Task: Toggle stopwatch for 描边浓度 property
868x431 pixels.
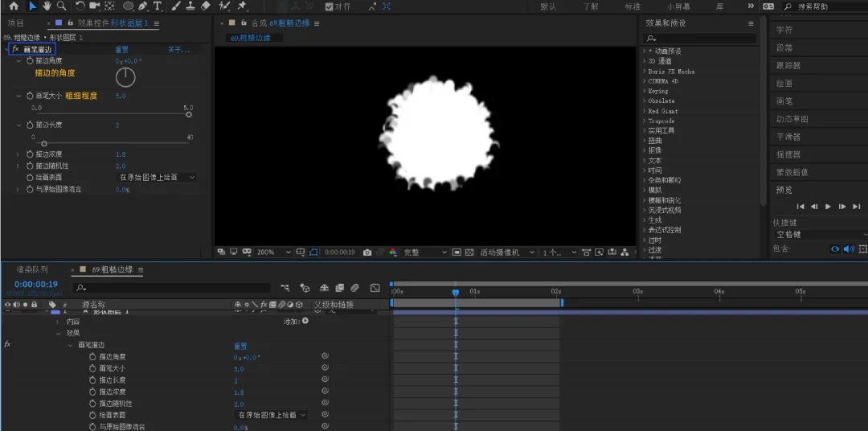Action: (x=30, y=154)
